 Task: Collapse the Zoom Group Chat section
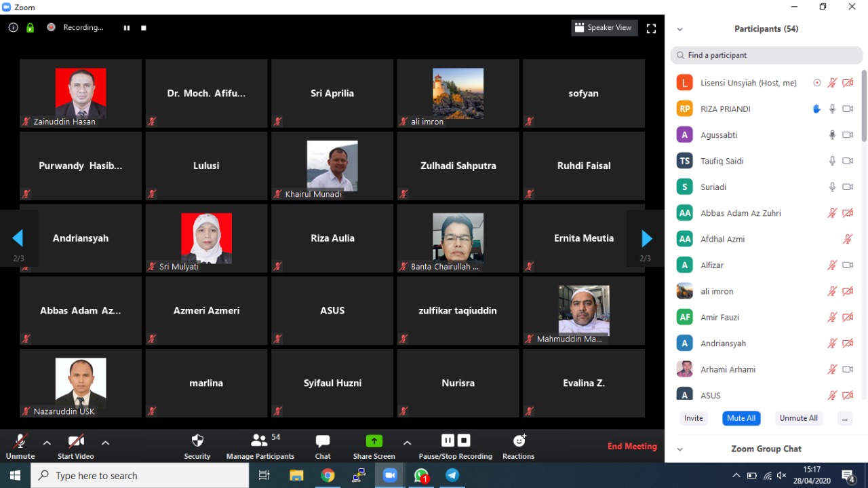click(x=679, y=449)
